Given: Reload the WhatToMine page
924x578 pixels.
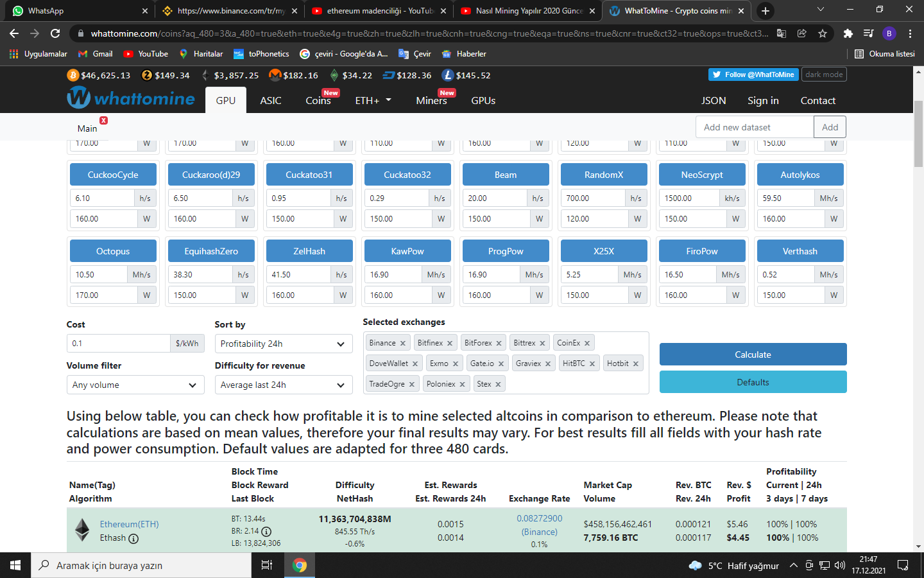Looking at the screenshot, I should pos(55,33).
